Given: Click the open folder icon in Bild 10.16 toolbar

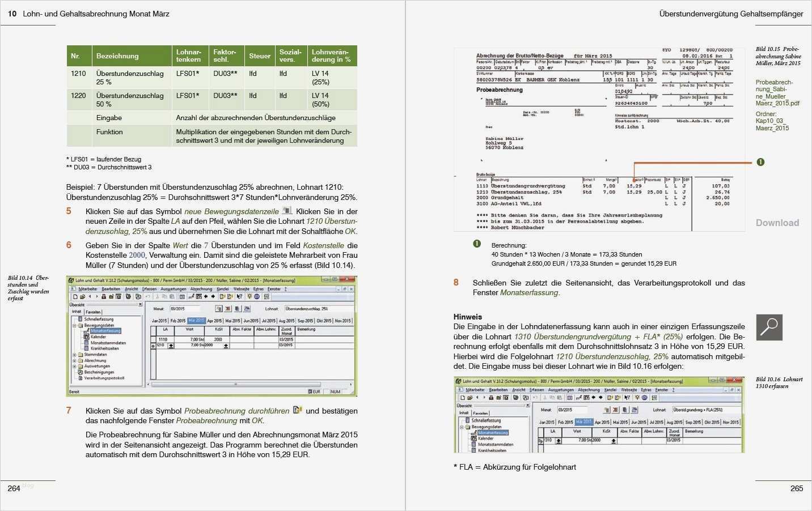Looking at the screenshot, I should 470,398.
